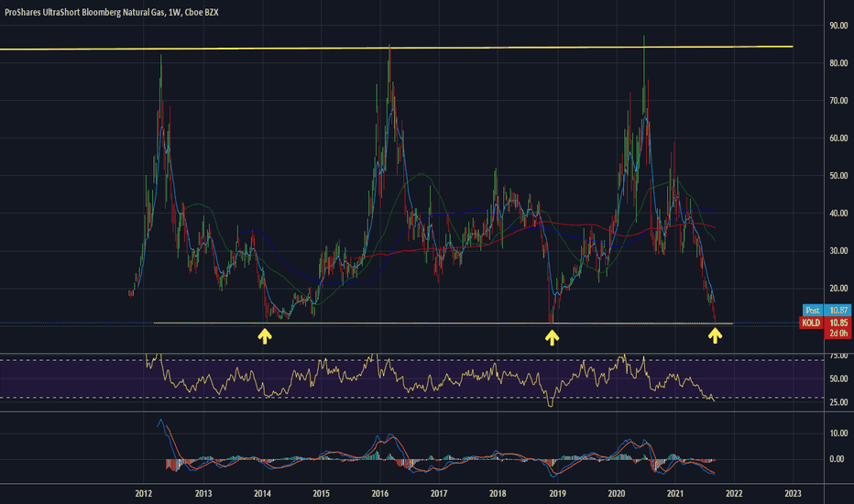This screenshot has width=854, height=504.
Task: Click the 50.00 price axis label
Action: tap(838, 176)
